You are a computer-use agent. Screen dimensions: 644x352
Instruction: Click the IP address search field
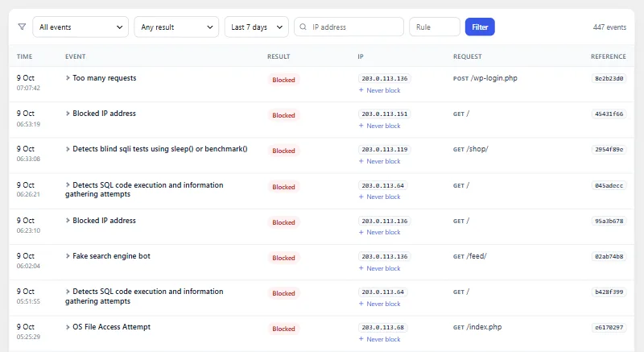pos(349,27)
